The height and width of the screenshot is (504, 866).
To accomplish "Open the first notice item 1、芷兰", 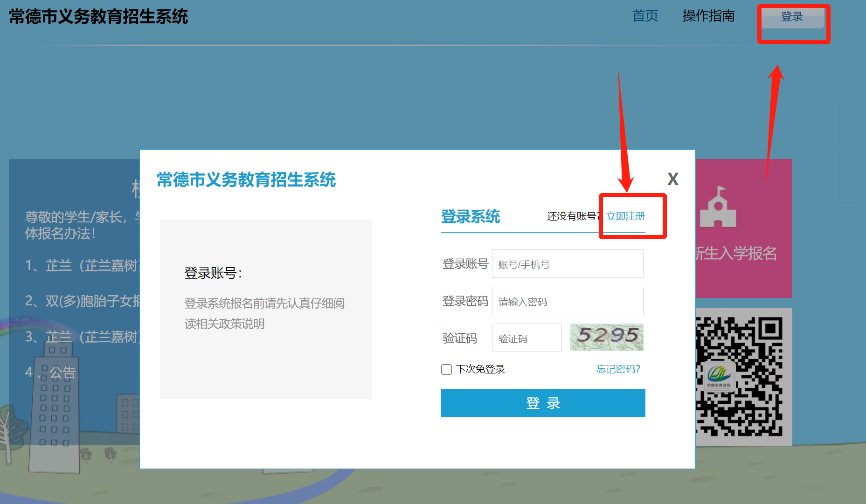I will (x=83, y=266).
